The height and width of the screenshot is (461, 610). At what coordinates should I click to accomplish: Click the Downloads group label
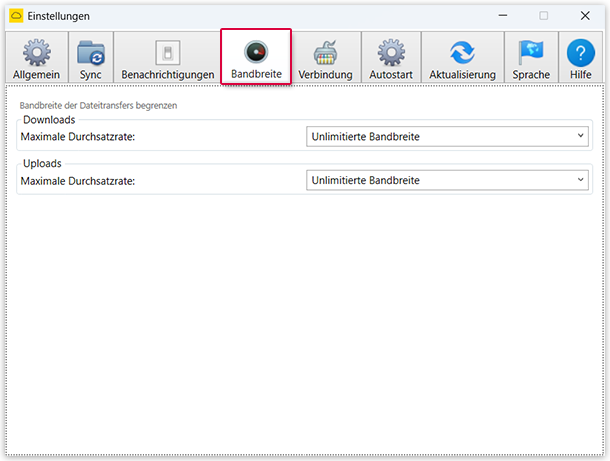pyautogui.click(x=49, y=120)
